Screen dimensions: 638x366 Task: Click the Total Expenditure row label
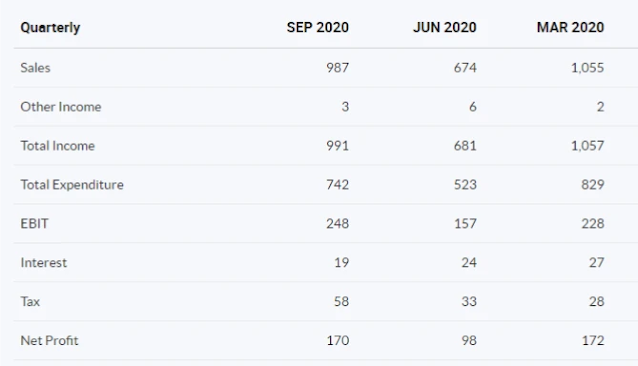[x=72, y=185]
